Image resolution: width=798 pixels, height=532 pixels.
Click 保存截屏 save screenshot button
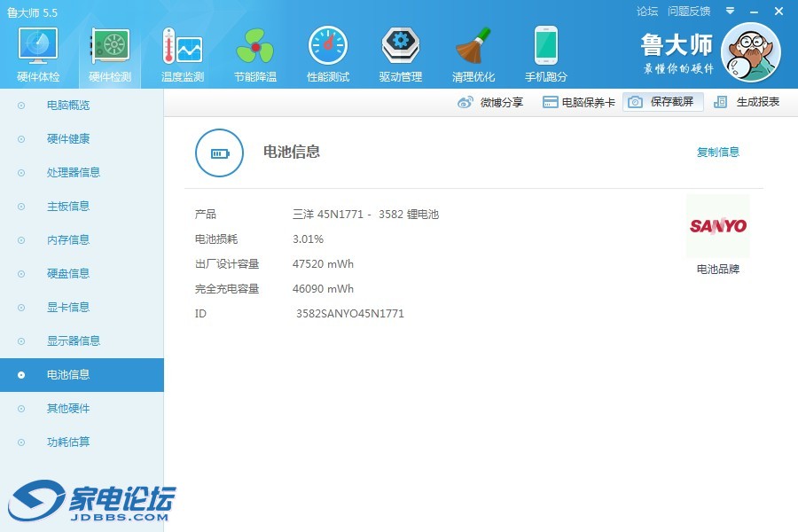(x=662, y=102)
